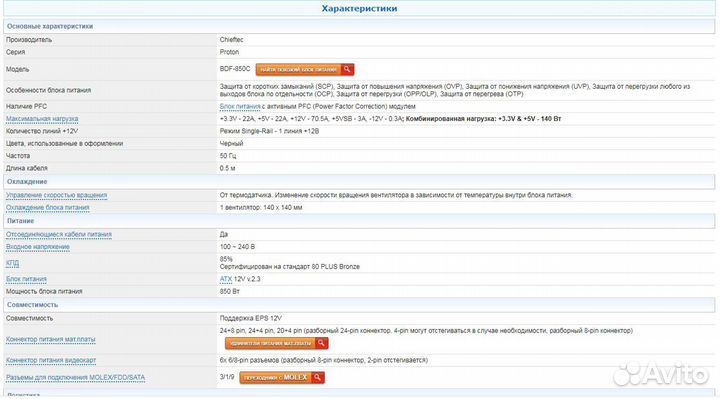Click power value '850 Вт'
Image resolution: width=720 pixels, height=399 pixels.
point(230,292)
